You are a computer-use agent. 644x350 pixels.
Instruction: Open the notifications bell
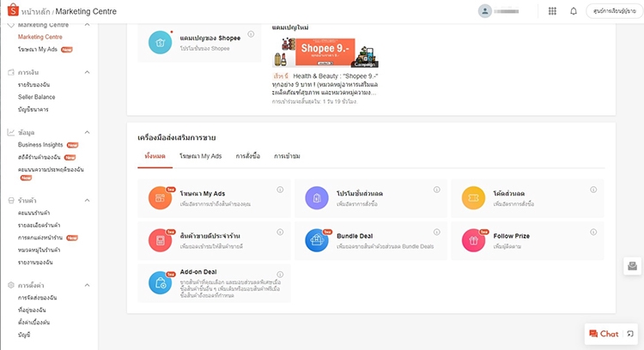pyautogui.click(x=574, y=11)
